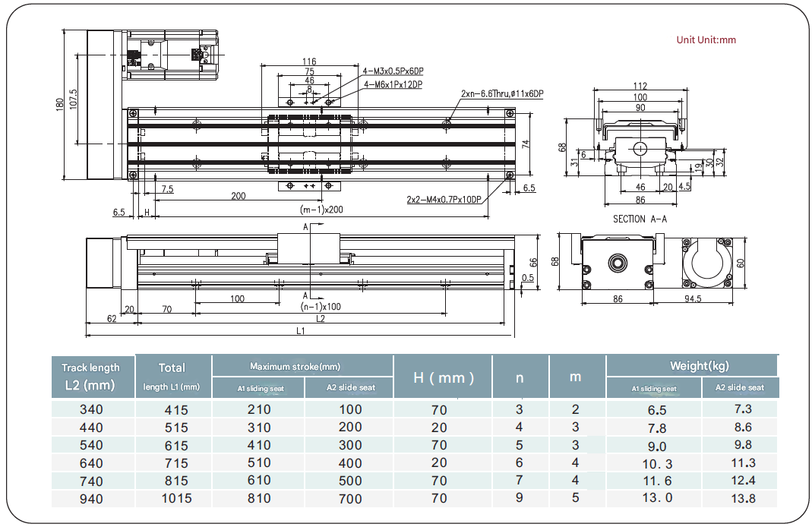Click the red Unit:mm label

[x=706, y=40]
